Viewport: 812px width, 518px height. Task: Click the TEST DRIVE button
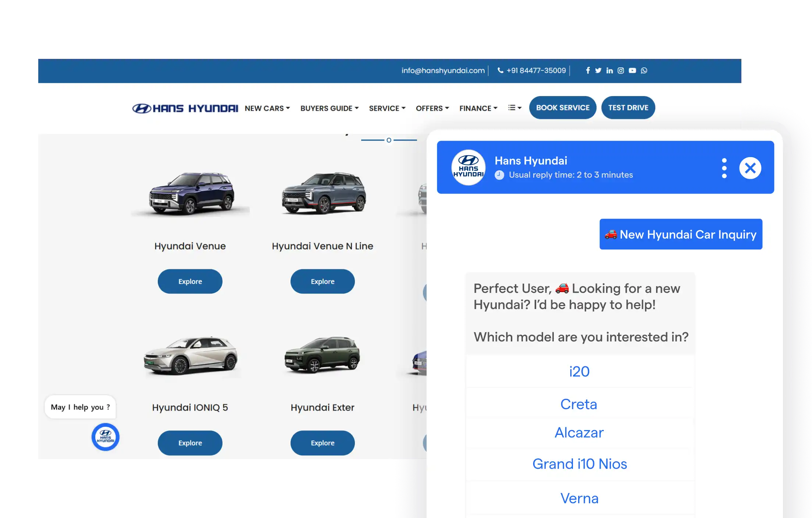coord(628,107)
